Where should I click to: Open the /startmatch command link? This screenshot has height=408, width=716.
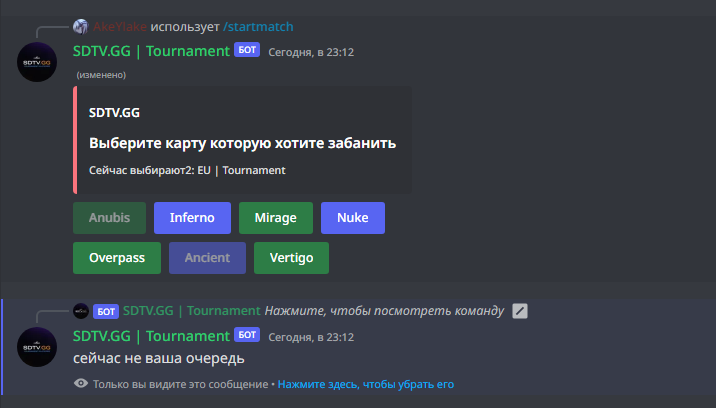(x=258, y=27)
